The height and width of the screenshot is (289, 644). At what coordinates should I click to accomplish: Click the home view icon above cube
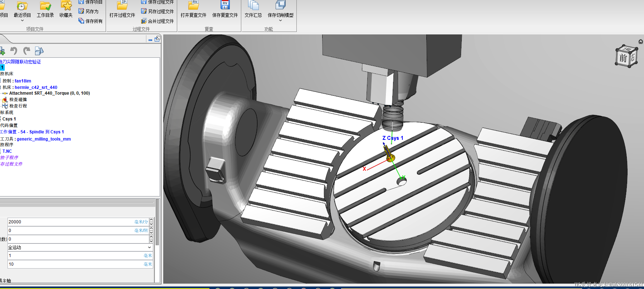click(x=641, y=42)
